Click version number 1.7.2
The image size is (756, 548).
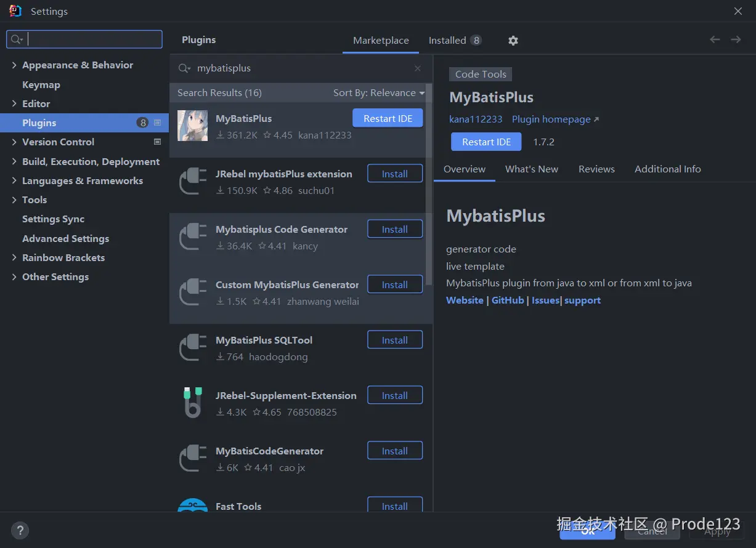tap(543, 142)
